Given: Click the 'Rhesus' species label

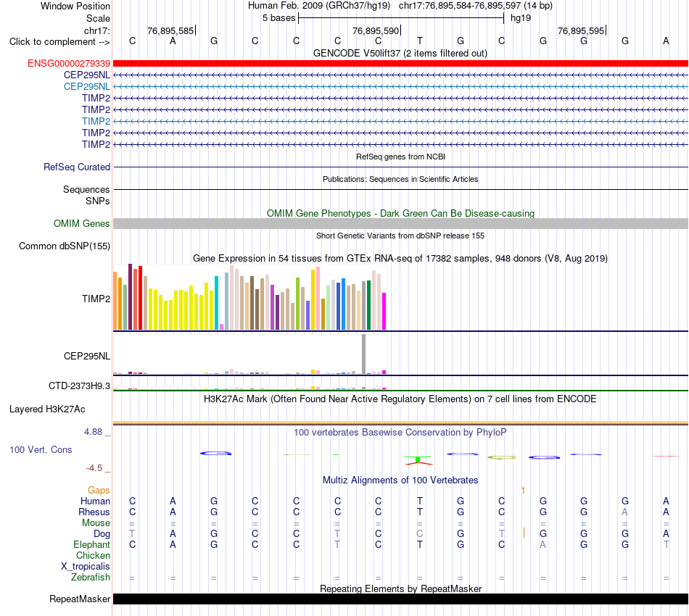Looking at the screenshot, I should click(x=94, y=512).
